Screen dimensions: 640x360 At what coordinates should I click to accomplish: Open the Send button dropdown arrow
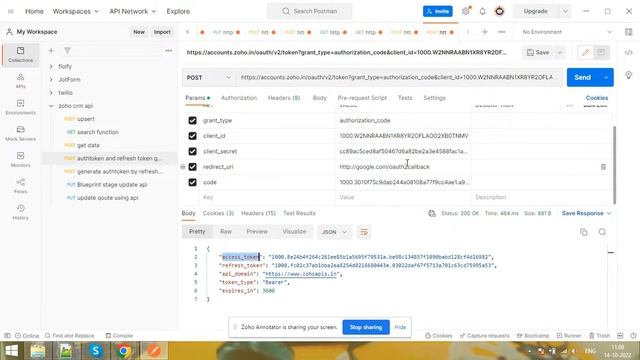click(x=606, y=78)
